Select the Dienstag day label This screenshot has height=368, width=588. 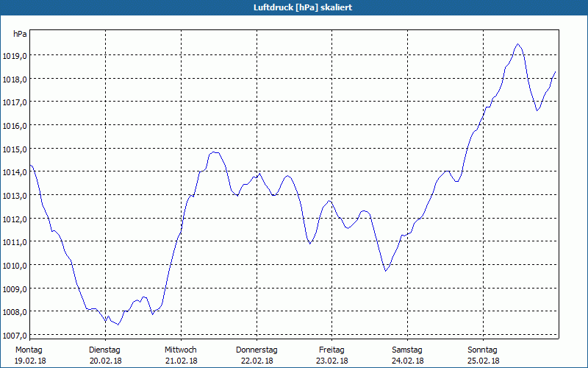tap(104, 350)
